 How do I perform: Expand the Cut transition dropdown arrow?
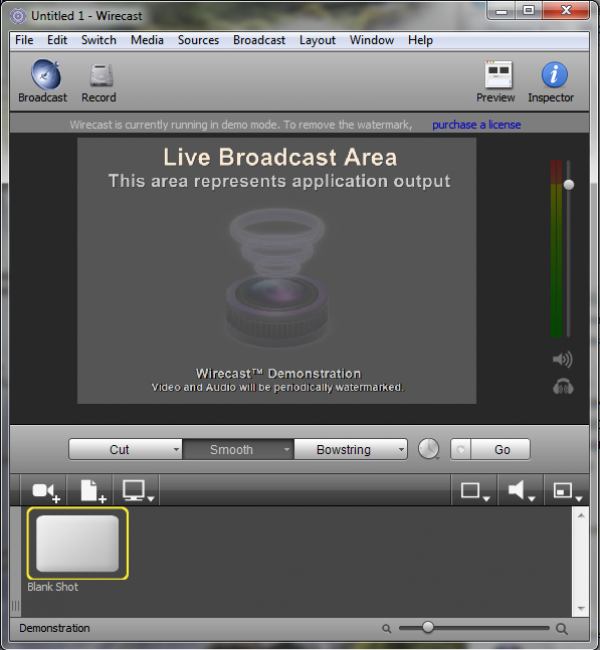point(176,449)
